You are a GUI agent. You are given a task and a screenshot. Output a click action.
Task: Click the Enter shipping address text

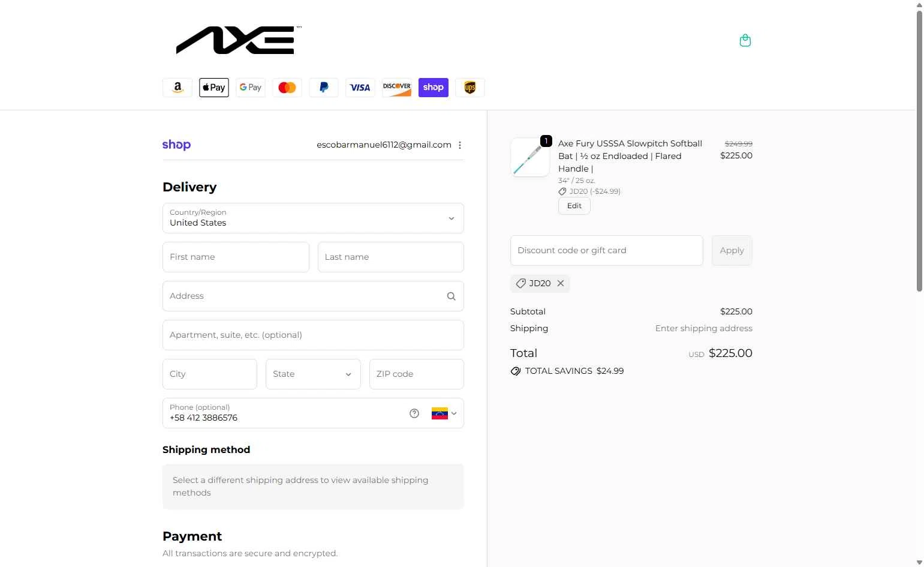(703, 329)
